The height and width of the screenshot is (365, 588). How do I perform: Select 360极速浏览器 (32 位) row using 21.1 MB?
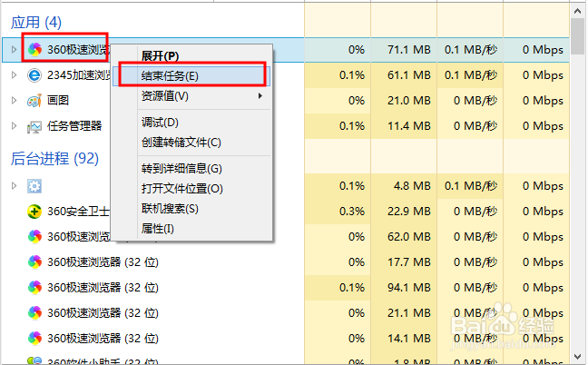point(103,312)
